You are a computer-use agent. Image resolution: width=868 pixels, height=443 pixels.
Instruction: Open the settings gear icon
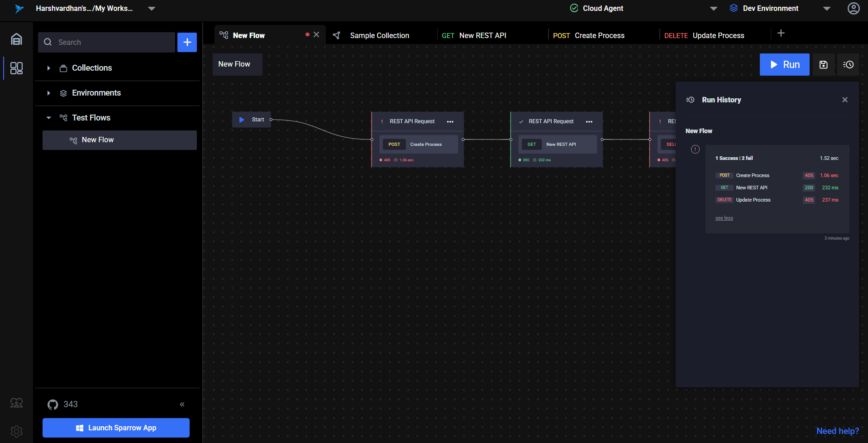16,431
